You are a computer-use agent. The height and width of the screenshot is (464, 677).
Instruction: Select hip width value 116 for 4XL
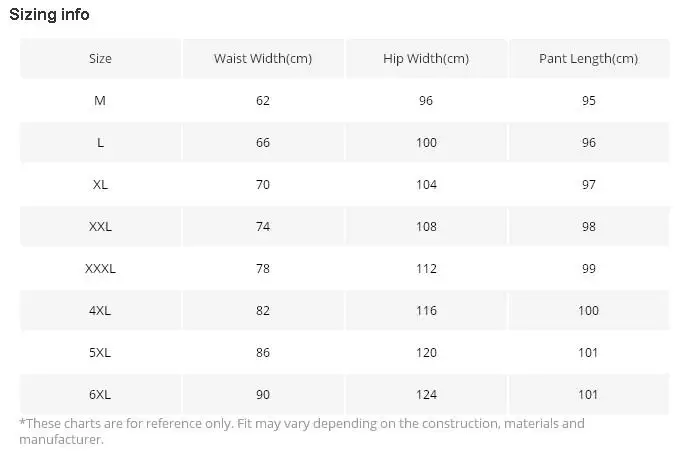pyautogui.click(x=426, y=310)
